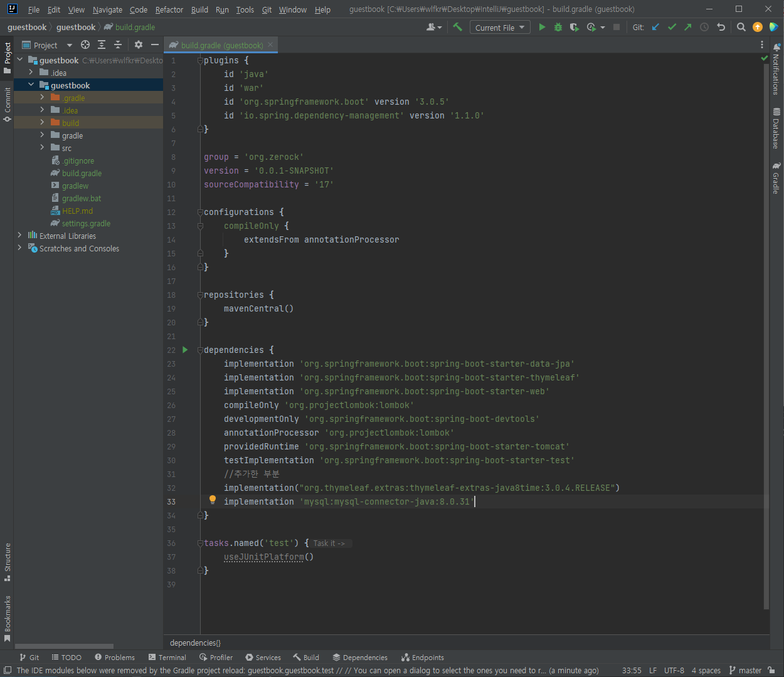Click the 'Task it ->' inlay hint
This screenshot has width=784, height=677.
[331, 543]
